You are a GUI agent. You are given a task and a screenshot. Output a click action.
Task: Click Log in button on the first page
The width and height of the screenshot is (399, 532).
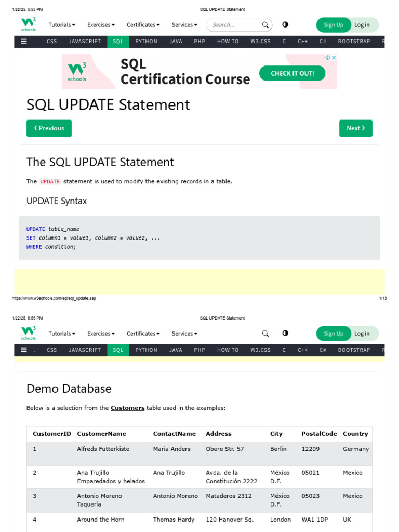362,25
